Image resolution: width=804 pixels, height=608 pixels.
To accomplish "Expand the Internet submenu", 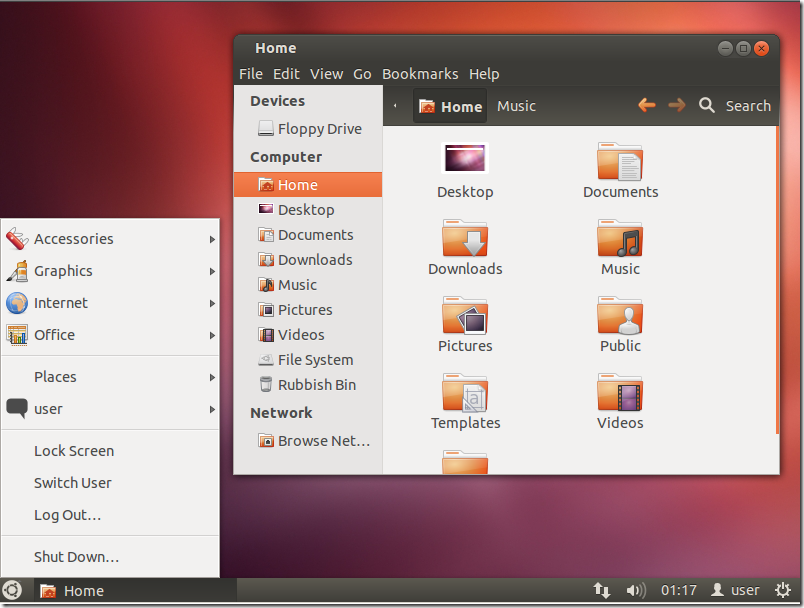I will click(63, 303).
